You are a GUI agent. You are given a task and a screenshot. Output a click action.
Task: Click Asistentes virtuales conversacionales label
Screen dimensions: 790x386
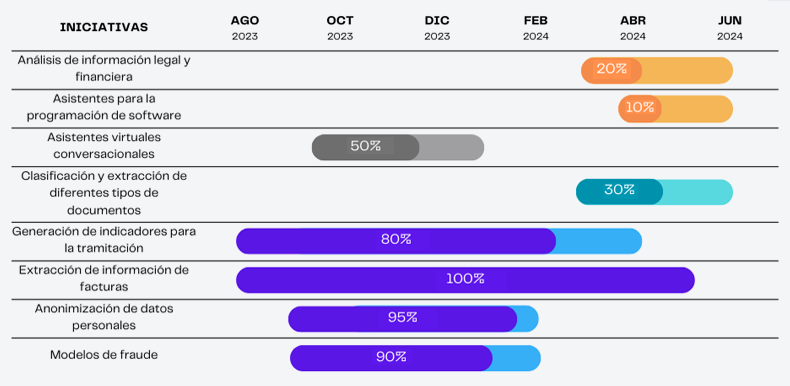104,145
